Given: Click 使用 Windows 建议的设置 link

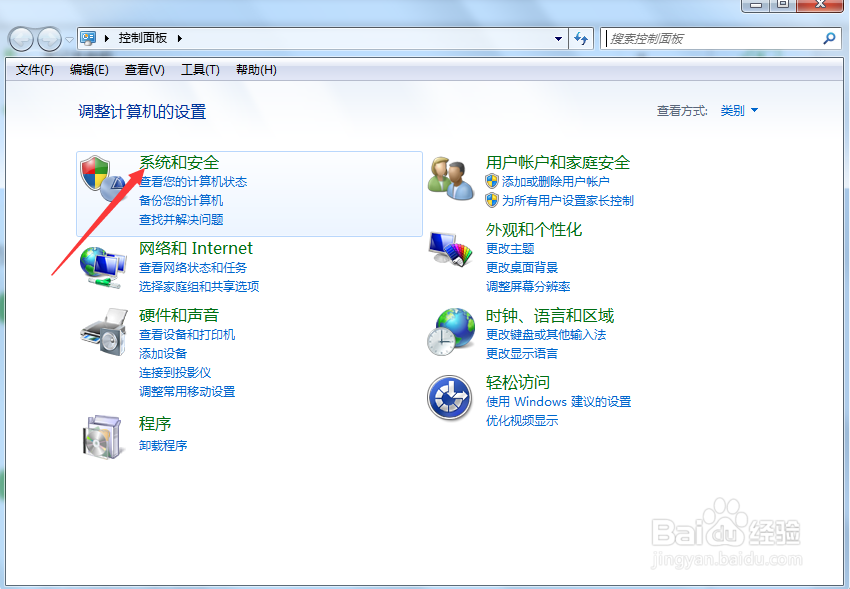Looking at the screenshot, I should (x=558, y=402).
